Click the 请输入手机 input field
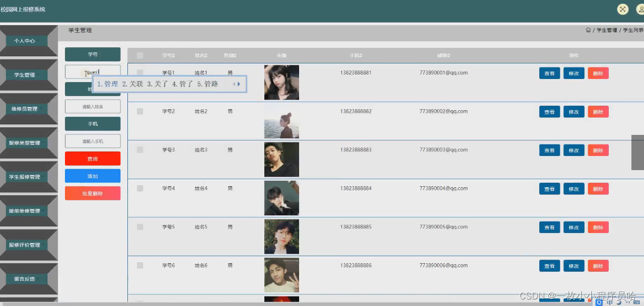 [93, 141]
